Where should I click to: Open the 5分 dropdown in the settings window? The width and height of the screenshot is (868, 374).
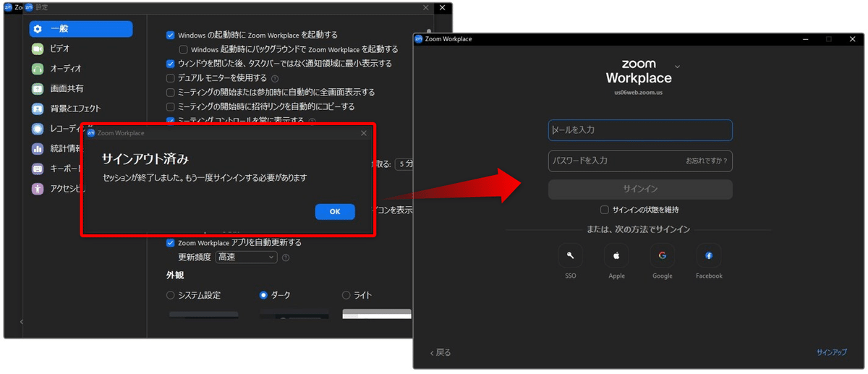pyautogui.click(x=404, y=164)
